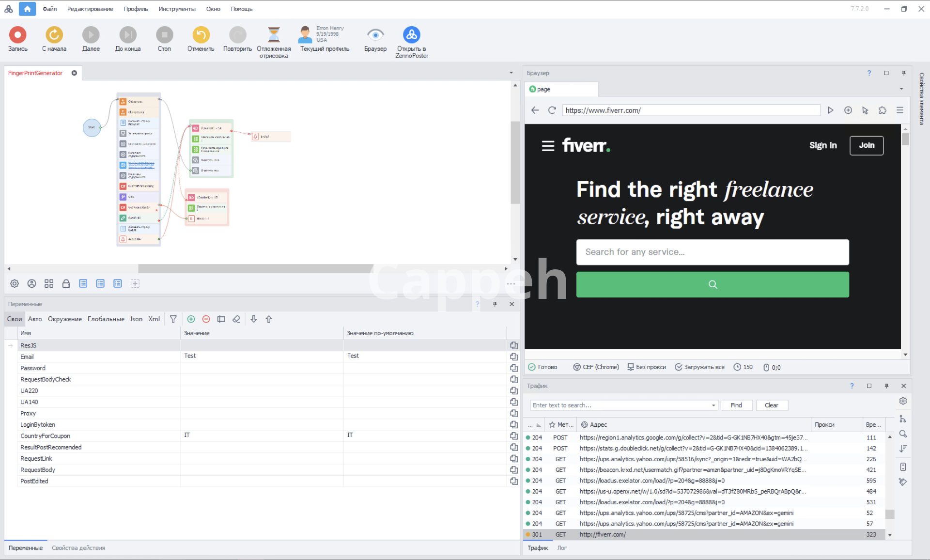
Task: Click the fiverr Join button
Action: pyautogui.click(x=866, y=145)
